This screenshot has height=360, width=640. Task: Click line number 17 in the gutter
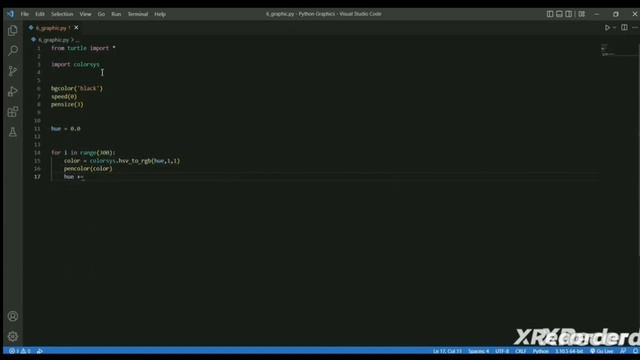click(37, 177)
